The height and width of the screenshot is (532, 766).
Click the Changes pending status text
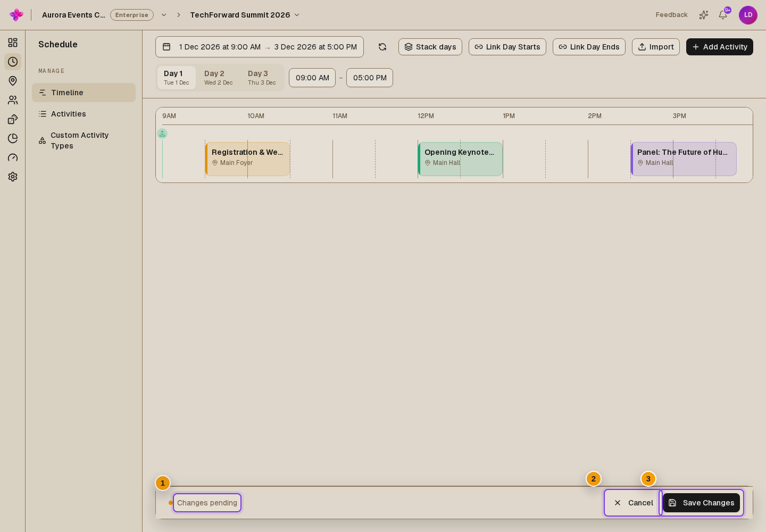(x=207, y=503)
